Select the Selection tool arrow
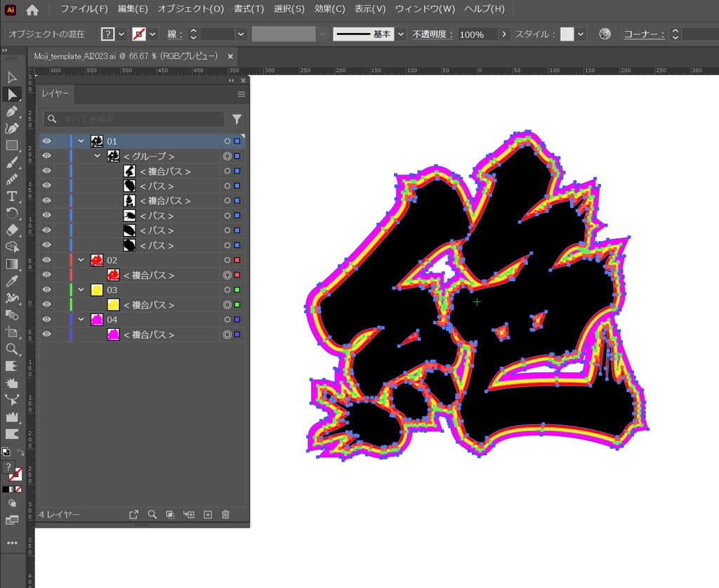Screen dimensions: 719x588 tap(12, 77)
